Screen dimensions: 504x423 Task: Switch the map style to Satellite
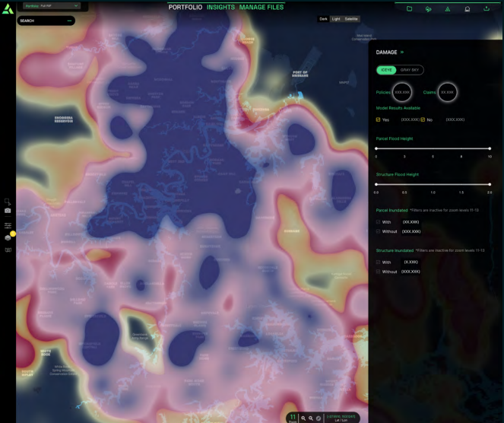350,18
